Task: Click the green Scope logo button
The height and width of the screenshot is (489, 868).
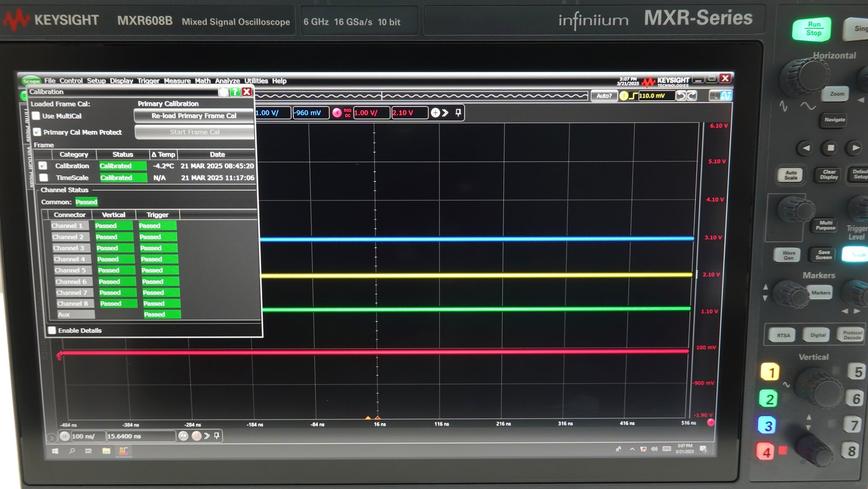Action: coord(31,81)
